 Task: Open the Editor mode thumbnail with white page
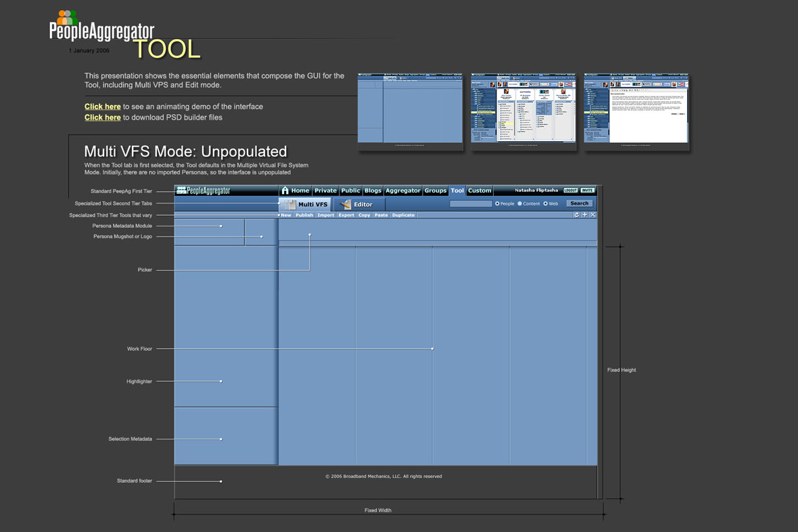click(x=636, y=112)
